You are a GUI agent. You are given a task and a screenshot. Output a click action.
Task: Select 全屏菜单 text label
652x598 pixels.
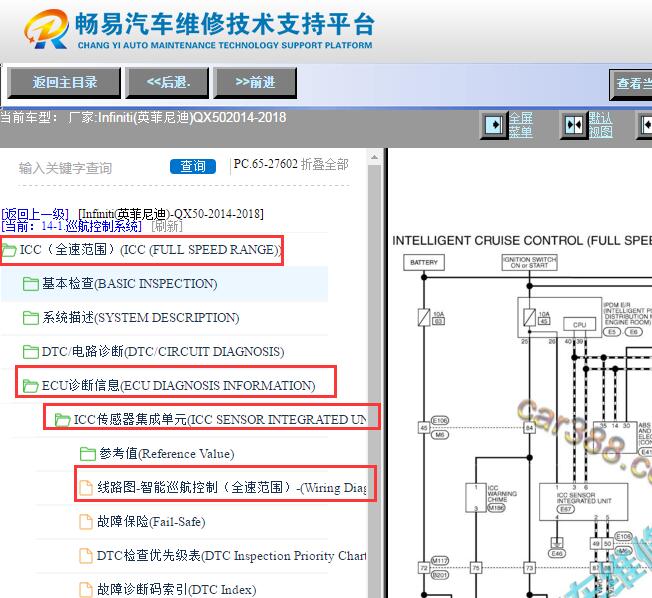521,125
